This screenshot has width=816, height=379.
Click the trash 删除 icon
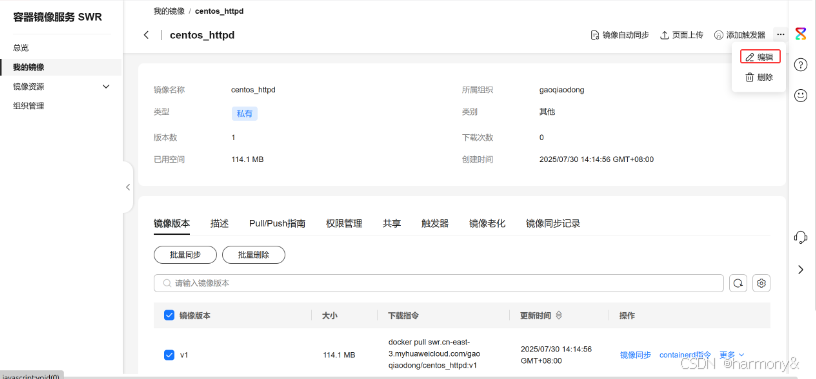pos(749,77)
